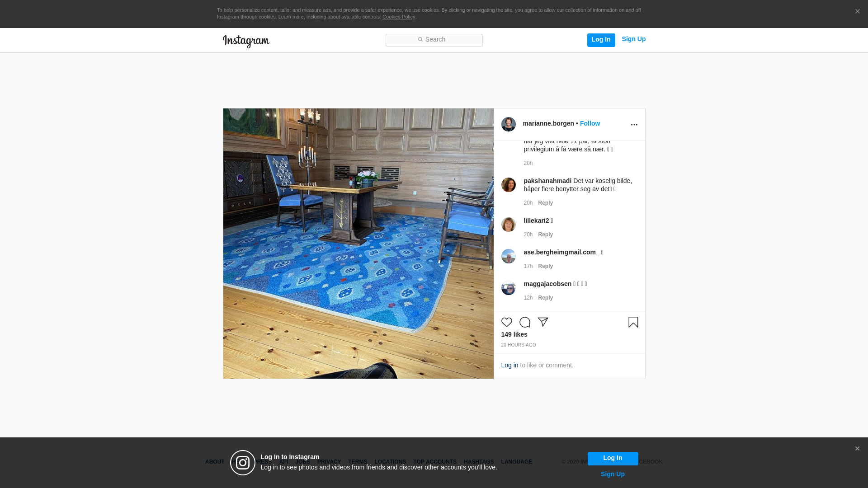
Task: Click Log In button in bottom banner
Action: coord(613,458)
